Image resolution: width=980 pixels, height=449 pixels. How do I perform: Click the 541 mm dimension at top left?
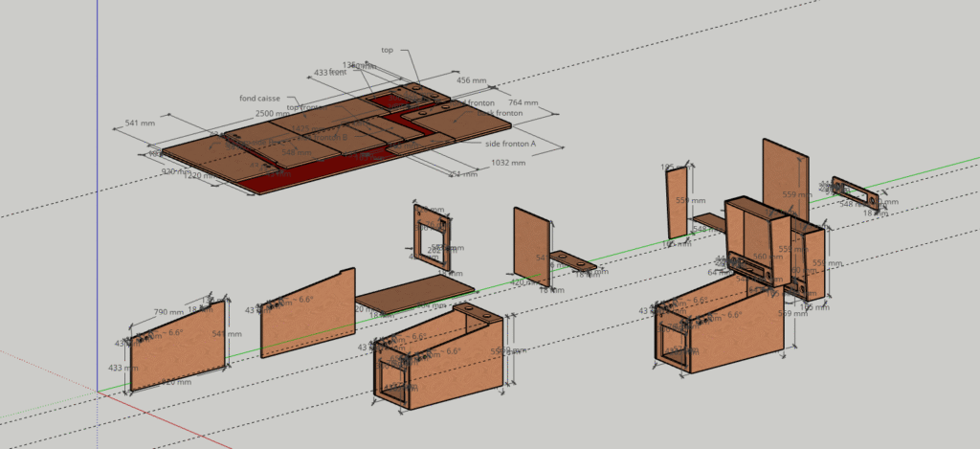tap(142, 123)
